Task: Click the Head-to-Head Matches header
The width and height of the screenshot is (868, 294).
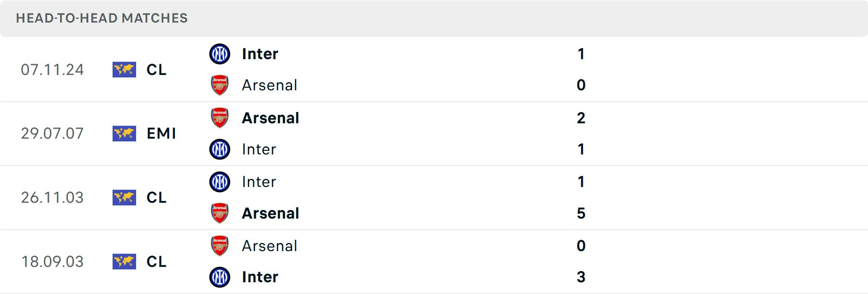Action: (102, 18)
